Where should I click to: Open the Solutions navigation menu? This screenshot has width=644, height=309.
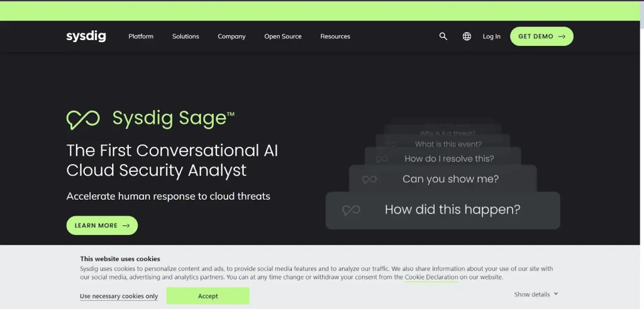[186, 36]
